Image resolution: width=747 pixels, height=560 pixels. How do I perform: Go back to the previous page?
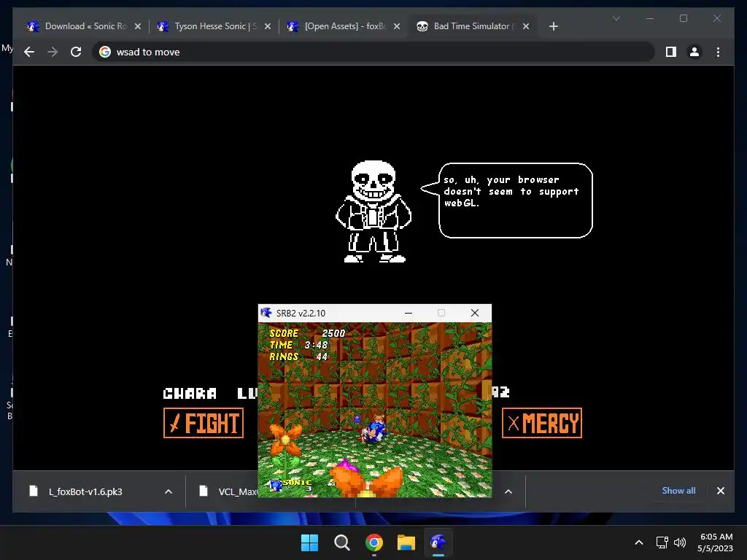point(29,52)
